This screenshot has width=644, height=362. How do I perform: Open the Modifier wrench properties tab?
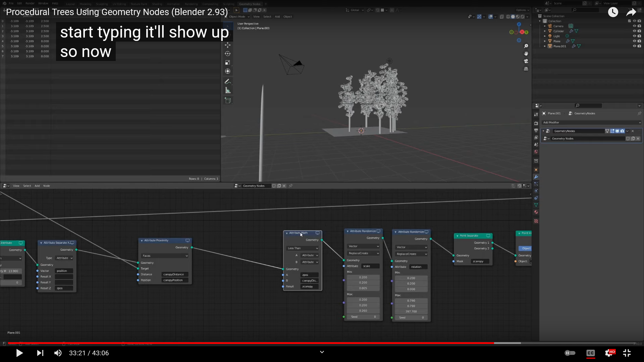pos(536,177)
